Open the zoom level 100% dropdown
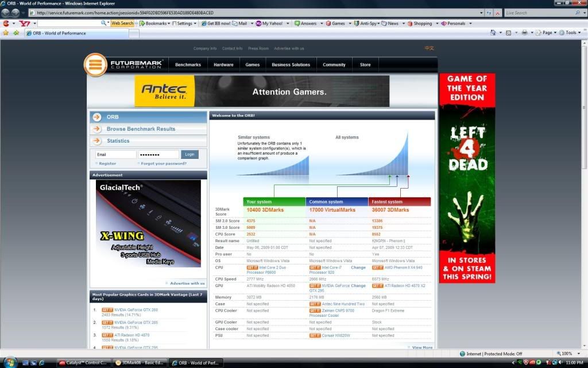The height and width of the screenshot is (368, 588). tap(579, 354)
